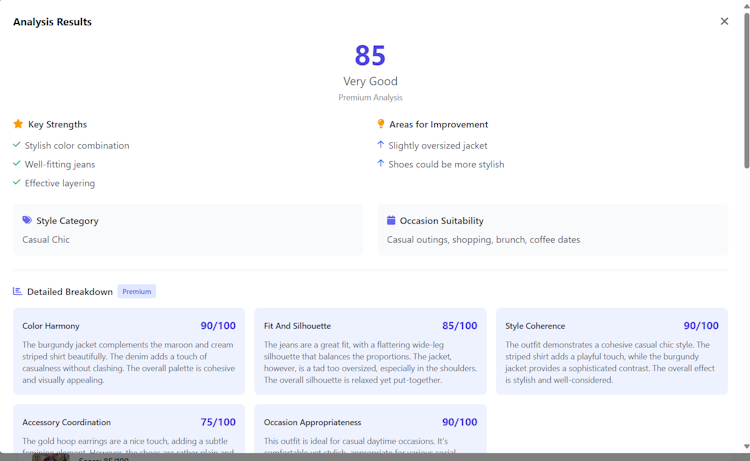Viewport: 750px width, 461px height.
Task: Click the Accessory Coordination card title
Action: [66, 422]
